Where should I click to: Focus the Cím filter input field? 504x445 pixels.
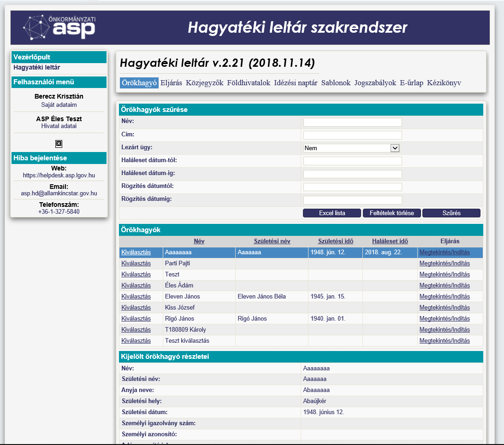pyautogui.click(x=353, y=135)
